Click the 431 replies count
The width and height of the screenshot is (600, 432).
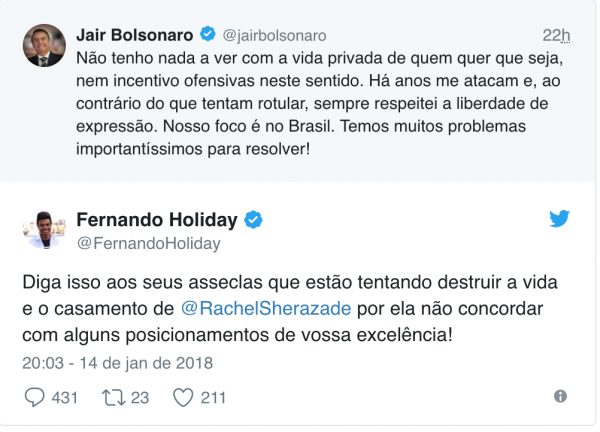point(64,397)
